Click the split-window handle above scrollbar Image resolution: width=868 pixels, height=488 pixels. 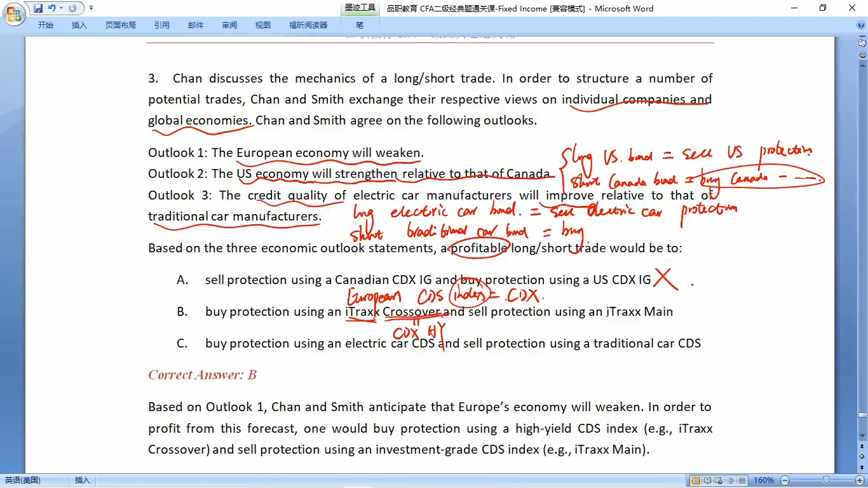click(862, 37)
